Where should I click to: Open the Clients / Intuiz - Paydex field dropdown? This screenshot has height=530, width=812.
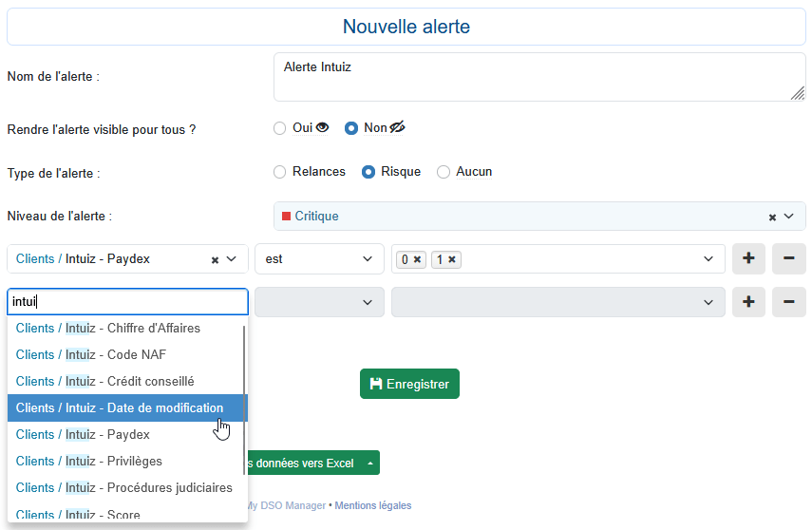(x=232, y=259)
